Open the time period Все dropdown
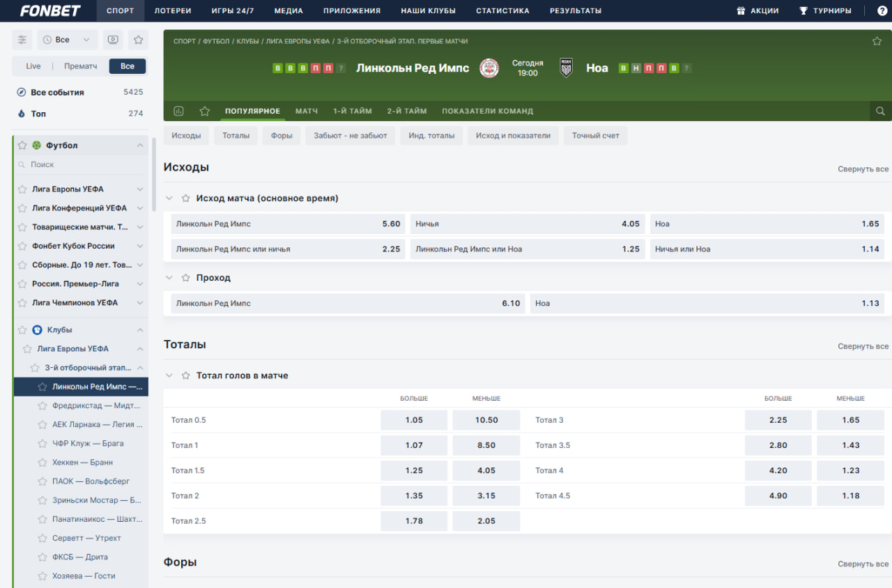Viewport: 892px width, 588px height. tap(67, 40)
